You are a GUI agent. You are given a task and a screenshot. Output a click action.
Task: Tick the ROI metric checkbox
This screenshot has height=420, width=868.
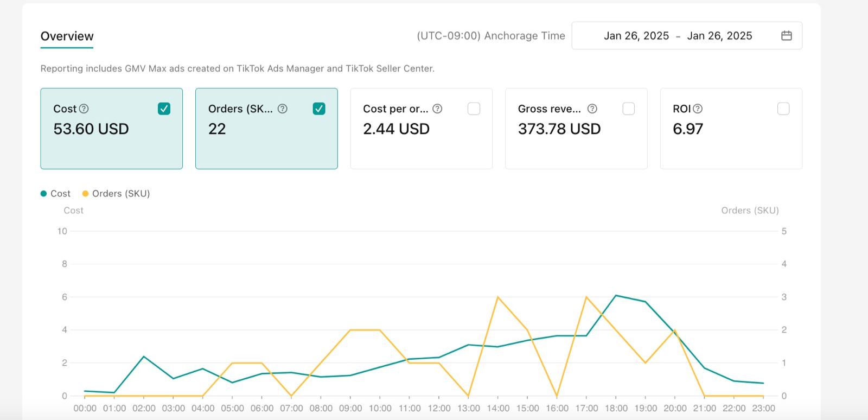783,109
